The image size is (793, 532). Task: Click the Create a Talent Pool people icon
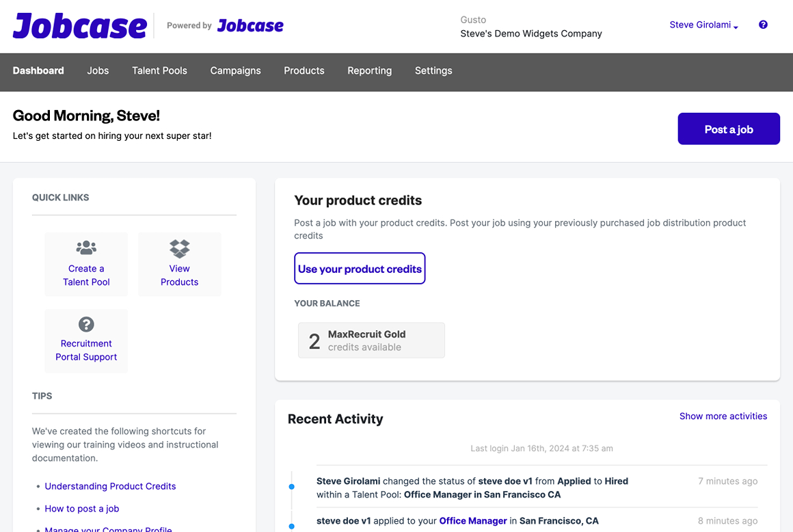tap(86, 248)
